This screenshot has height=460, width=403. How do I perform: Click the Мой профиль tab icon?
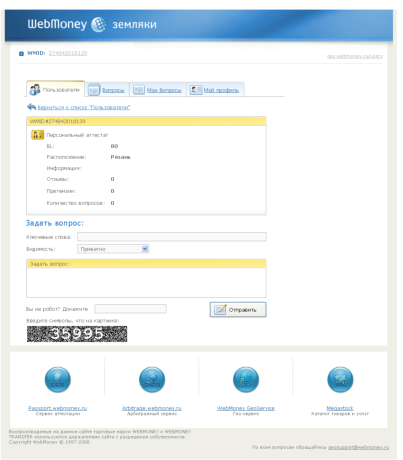(x=196, y=90)
